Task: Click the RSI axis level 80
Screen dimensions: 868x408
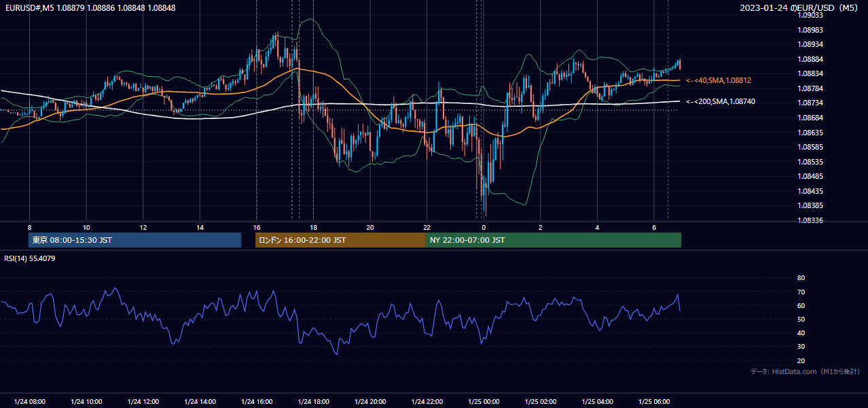Action: click(x=801, y=278)
